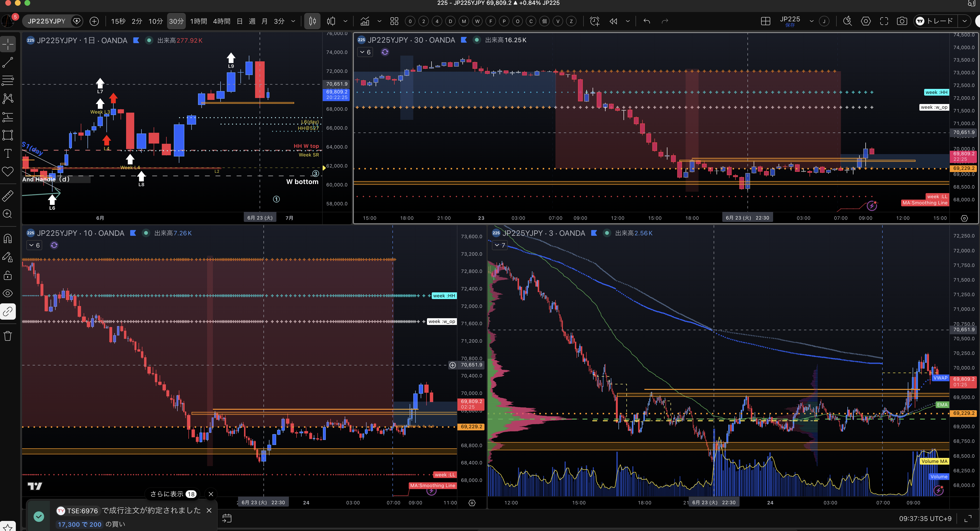Expand the interval list dropdown
Viewport: 980px width, 531px height.
pos(293,21)
